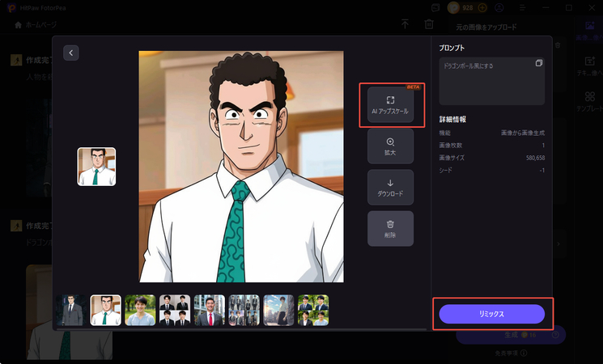
Task: Open the image-to-image sidebar tab at top right
Action: pyautogui.click(x=589, y=31)
